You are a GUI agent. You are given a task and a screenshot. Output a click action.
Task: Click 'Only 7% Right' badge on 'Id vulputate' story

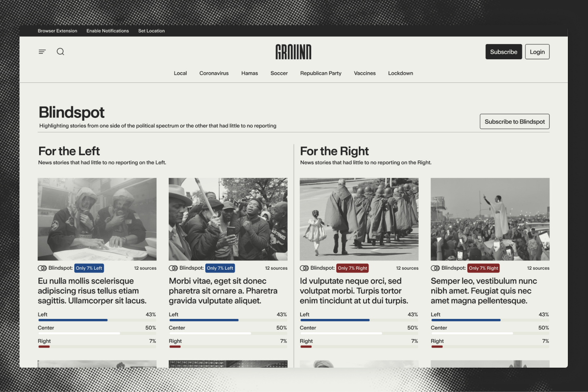352,268
